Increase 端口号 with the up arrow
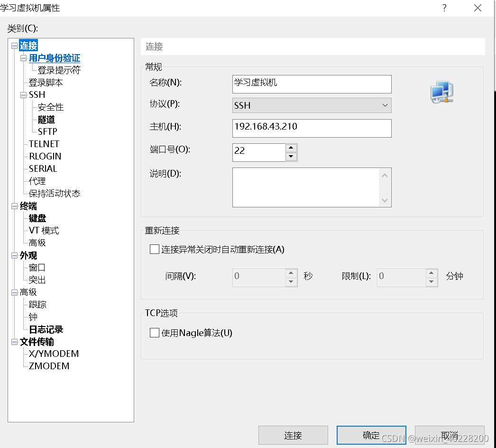Screen dimensions: 496x448 tap(291, 148)
